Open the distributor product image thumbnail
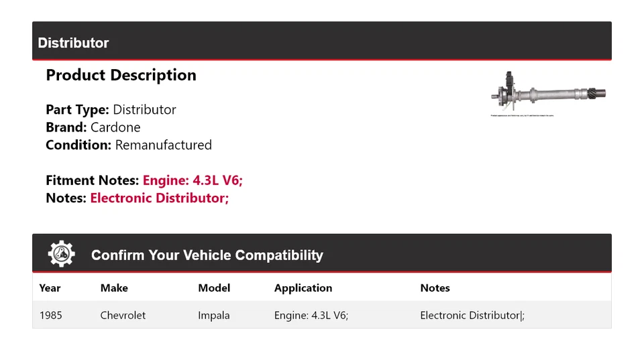 click(548, 94)
